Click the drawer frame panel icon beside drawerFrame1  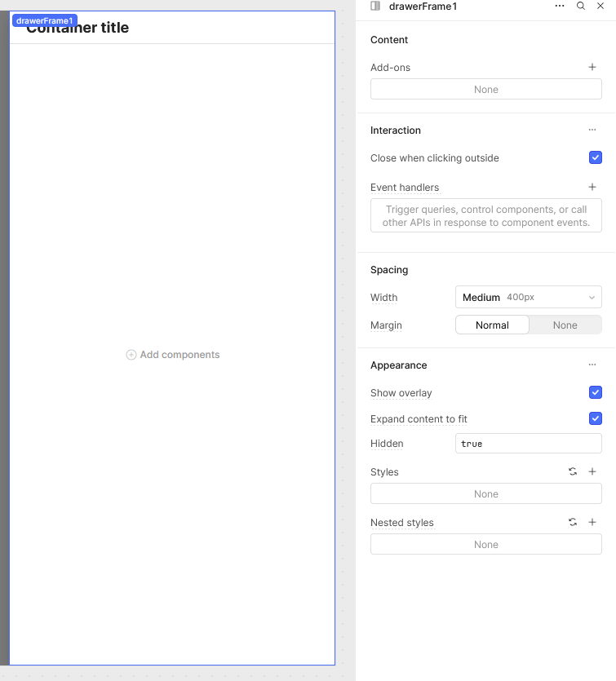click(375, 6)
